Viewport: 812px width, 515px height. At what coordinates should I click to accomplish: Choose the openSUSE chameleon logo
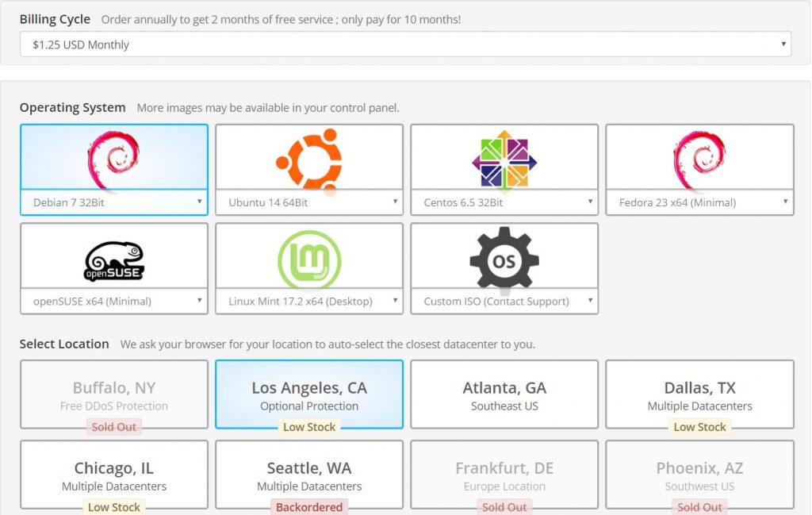click(114, 261)
